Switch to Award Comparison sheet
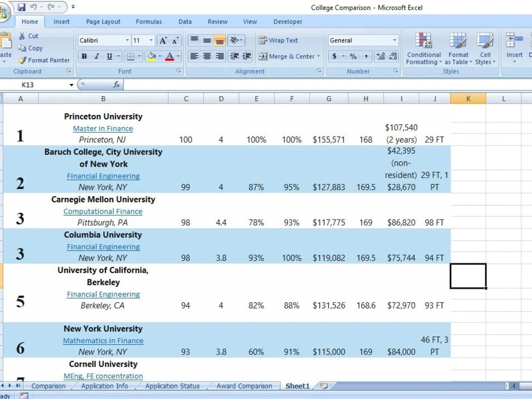The image size is (532, 399). [244, 386]
